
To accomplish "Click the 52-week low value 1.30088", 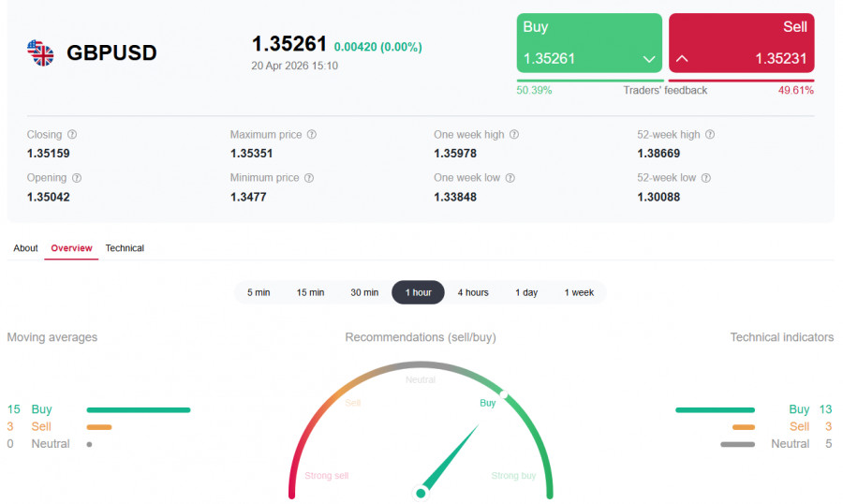I will [658, 197].
